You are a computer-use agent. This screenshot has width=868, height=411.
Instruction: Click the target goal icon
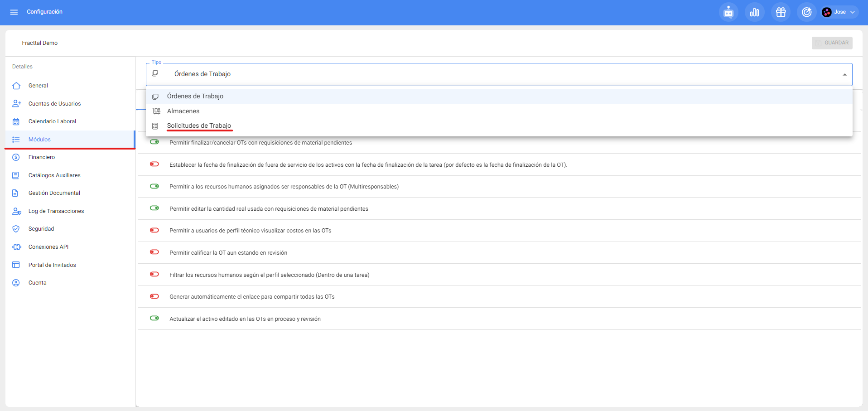(x=806, y=12)
